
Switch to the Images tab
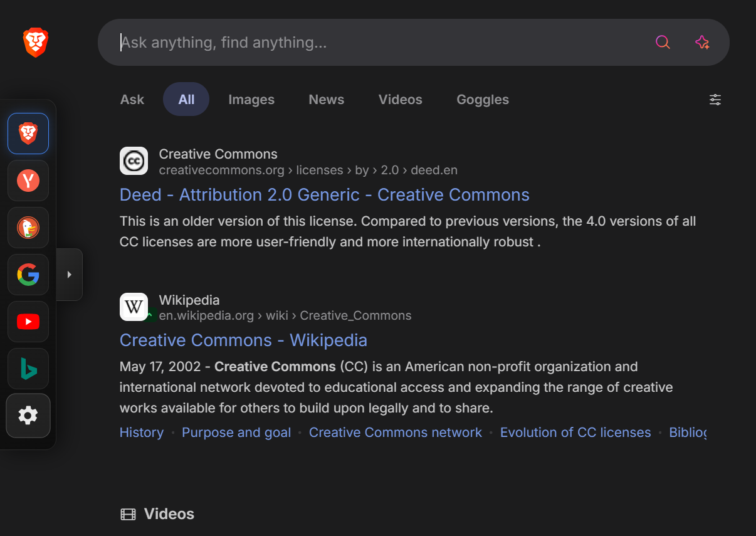click(251, 100)
